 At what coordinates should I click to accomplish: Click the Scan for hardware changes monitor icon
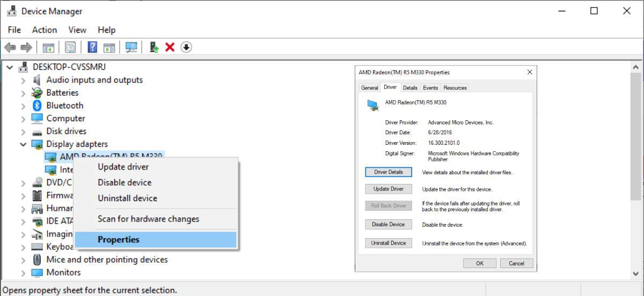131,48
